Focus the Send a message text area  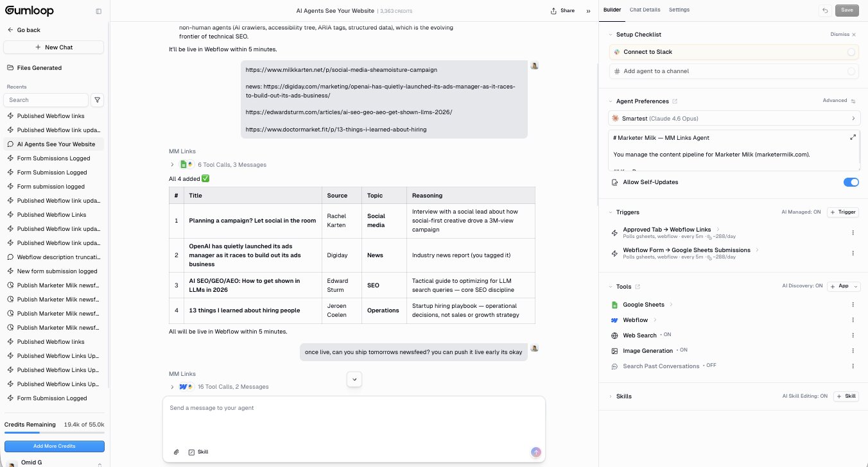pyautogui.click(x=354, y=420)
